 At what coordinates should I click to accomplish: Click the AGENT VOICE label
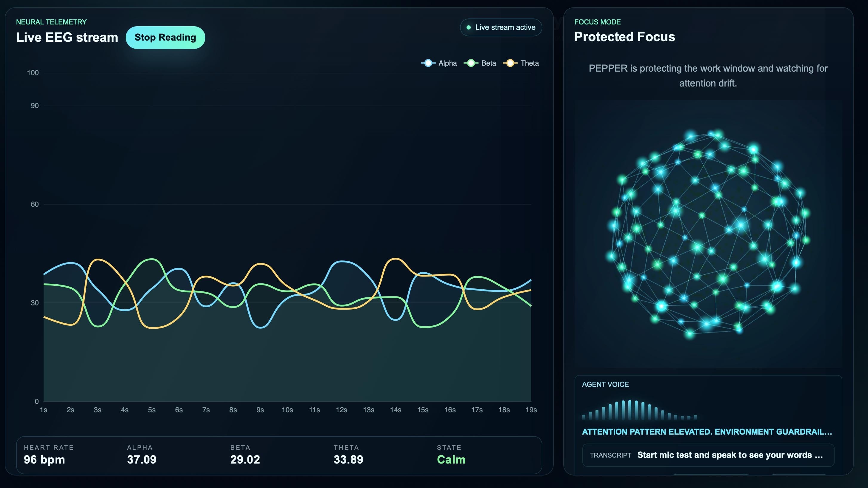(605, 384)
